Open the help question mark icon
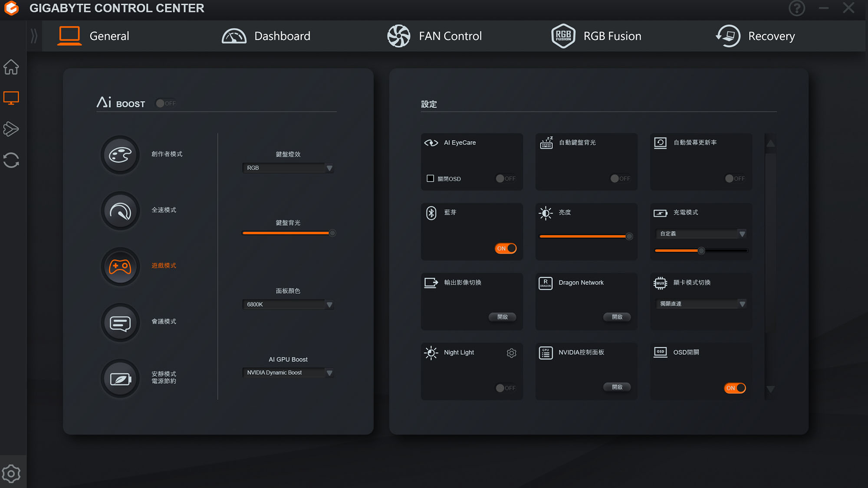The height and width of the screenshot is (488, 868). click(x=797, y=8)
